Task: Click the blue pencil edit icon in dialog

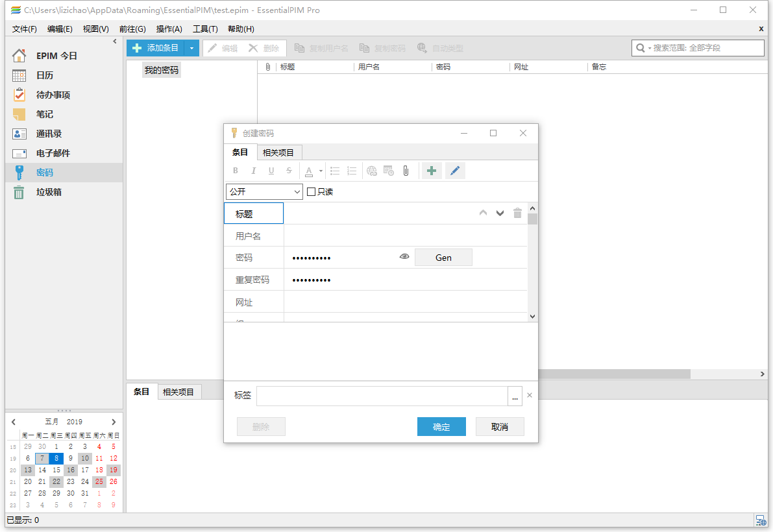Action: 455,170
